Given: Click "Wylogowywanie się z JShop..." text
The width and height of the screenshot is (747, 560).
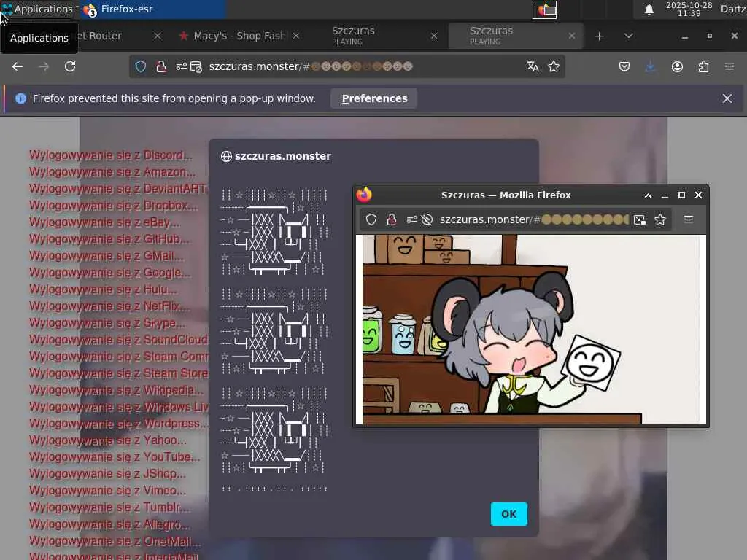Looking at the screenshot, I should (108, 474).
